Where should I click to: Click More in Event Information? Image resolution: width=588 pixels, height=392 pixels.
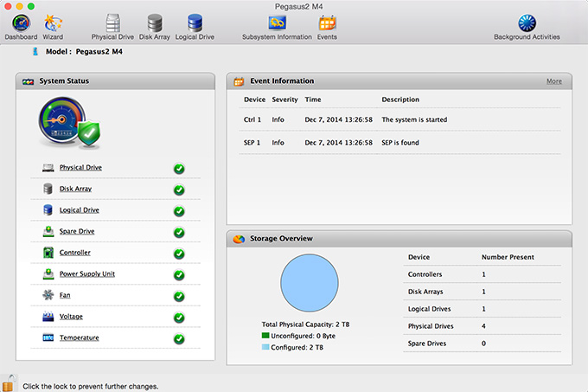click(554, 81)
